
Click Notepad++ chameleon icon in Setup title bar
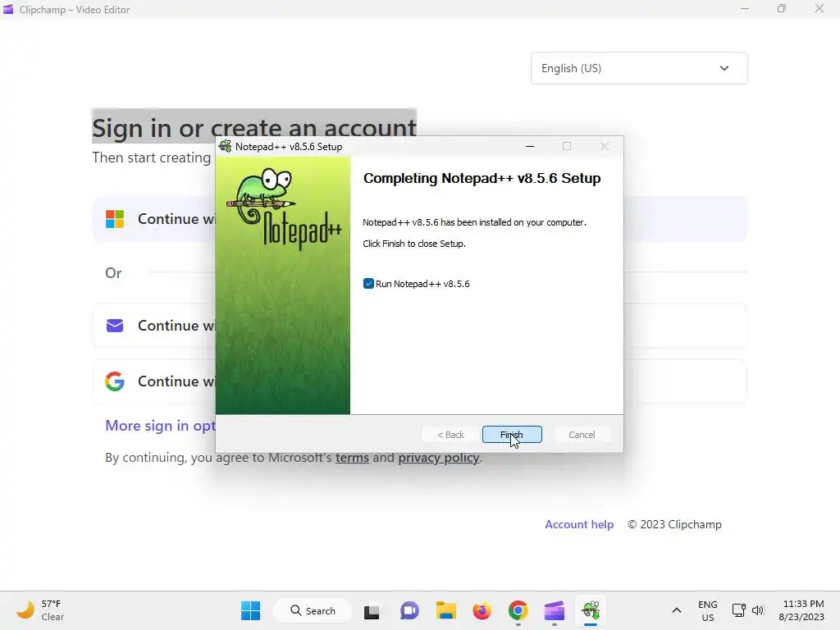point(226,146)
